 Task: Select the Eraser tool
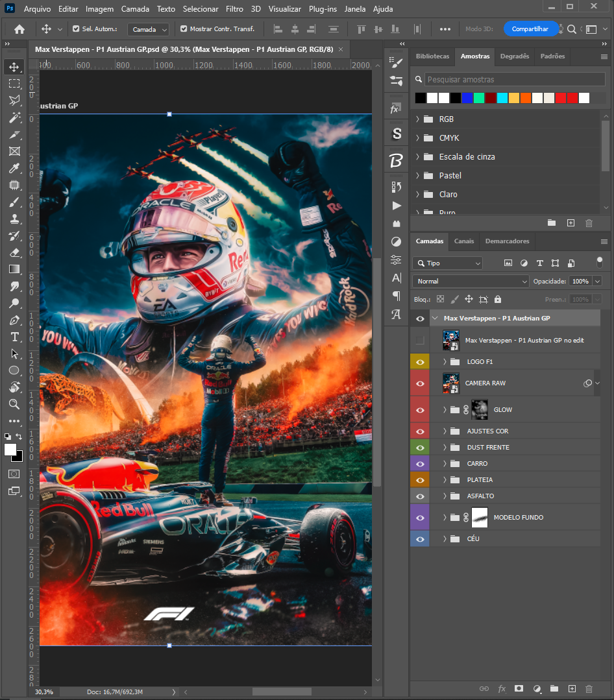click(x=14, y=252)
